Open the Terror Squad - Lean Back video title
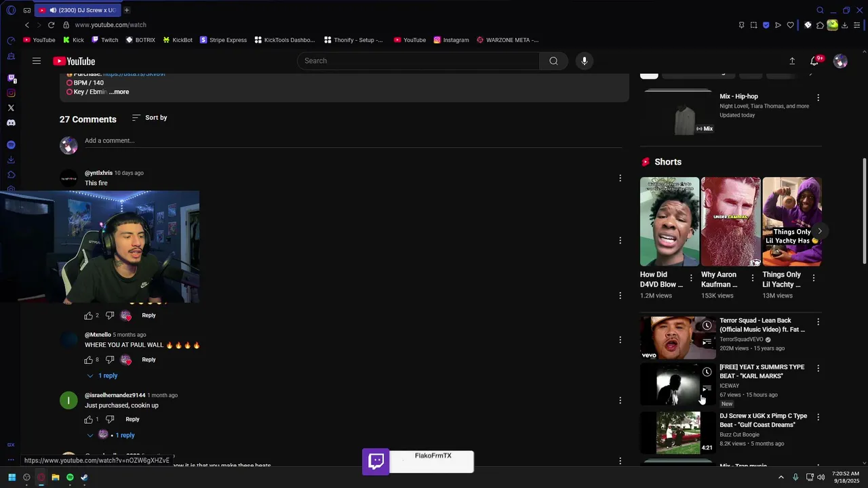868x488 pixels. point(762,325)
